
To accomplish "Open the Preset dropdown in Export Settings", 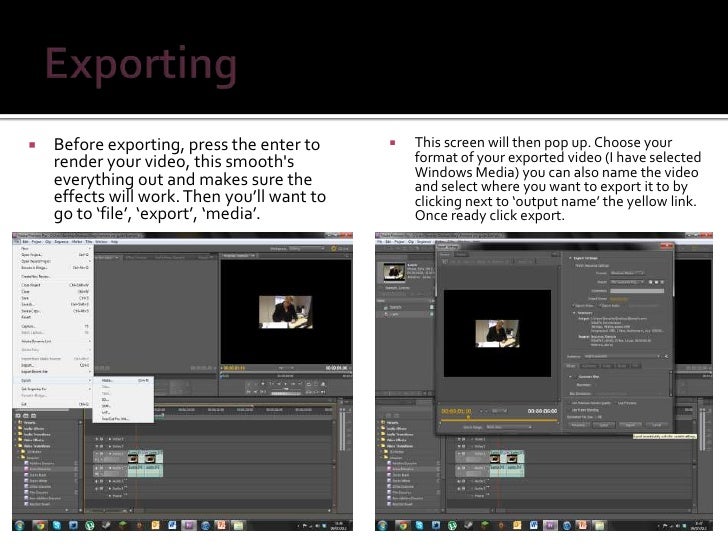I will click(627, 282).
